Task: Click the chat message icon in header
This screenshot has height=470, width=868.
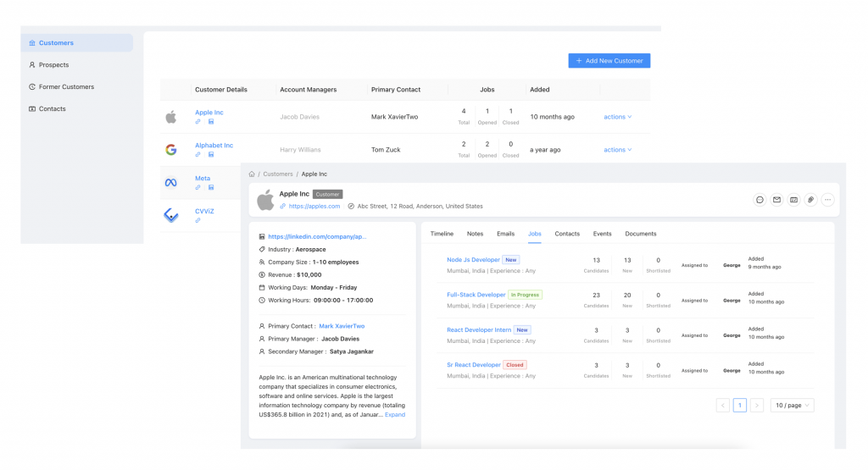Action: tap(760, 200)
